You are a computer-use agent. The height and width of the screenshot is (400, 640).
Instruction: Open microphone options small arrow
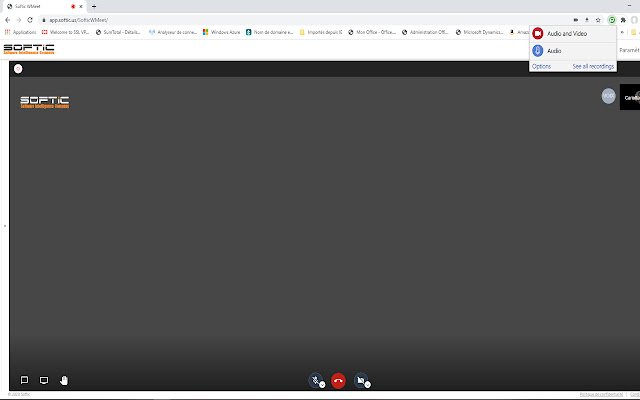click(x=322, y=384)
